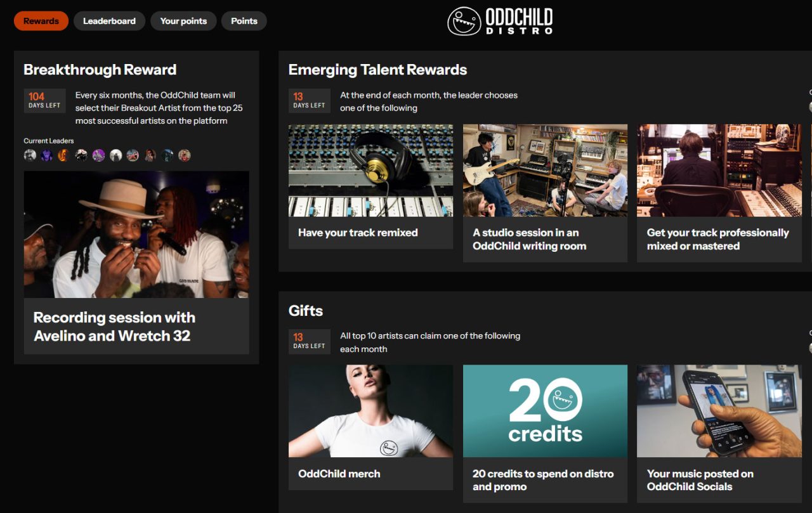Open the fourth leader avatar (black and white group)
The image size is (812, 513).
click(81, 155)
